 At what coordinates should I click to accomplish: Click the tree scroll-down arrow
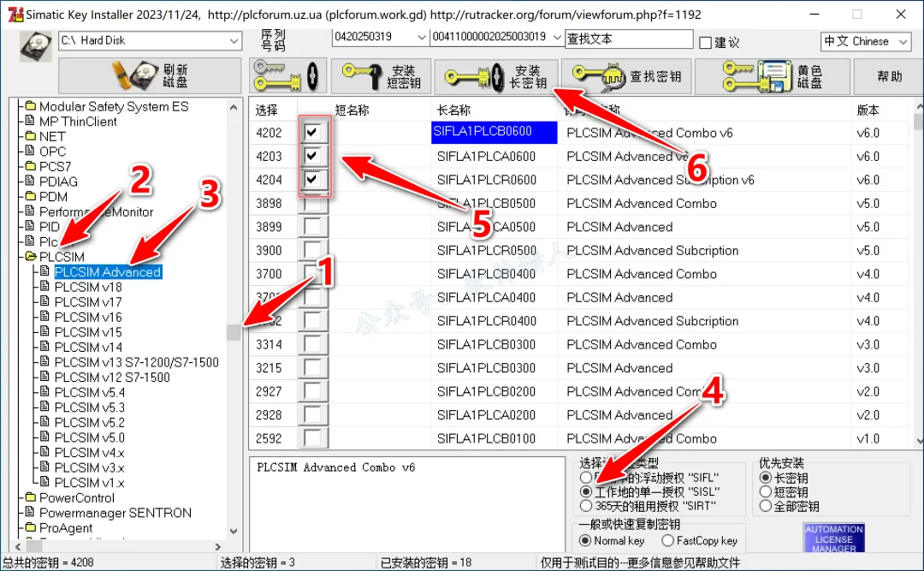click(x=234, y=531)
